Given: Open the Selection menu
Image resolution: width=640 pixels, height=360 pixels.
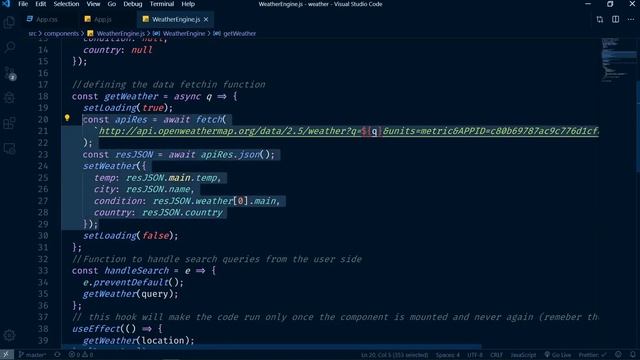Looking at the screenshot, I should [66, 4].
